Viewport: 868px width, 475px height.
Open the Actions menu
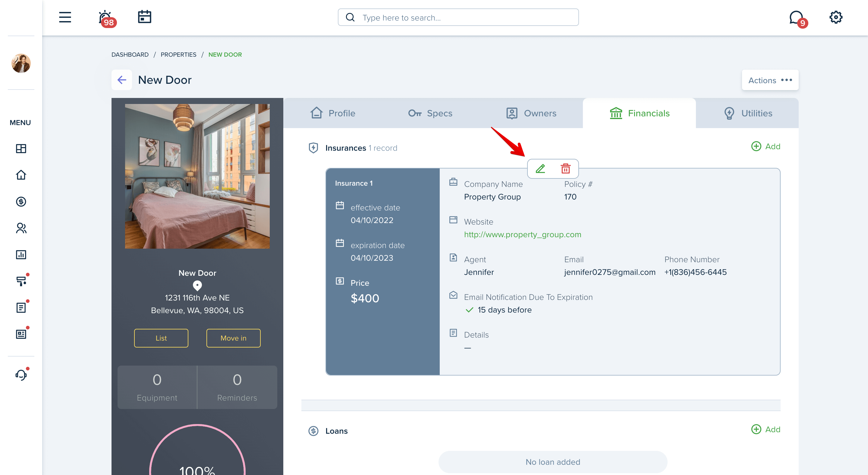[770, 80]
